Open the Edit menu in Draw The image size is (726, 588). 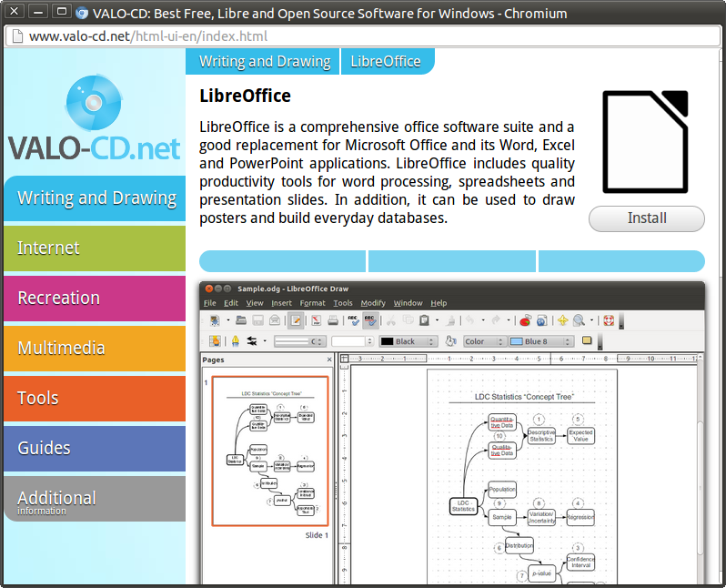[x=231, y=303]
